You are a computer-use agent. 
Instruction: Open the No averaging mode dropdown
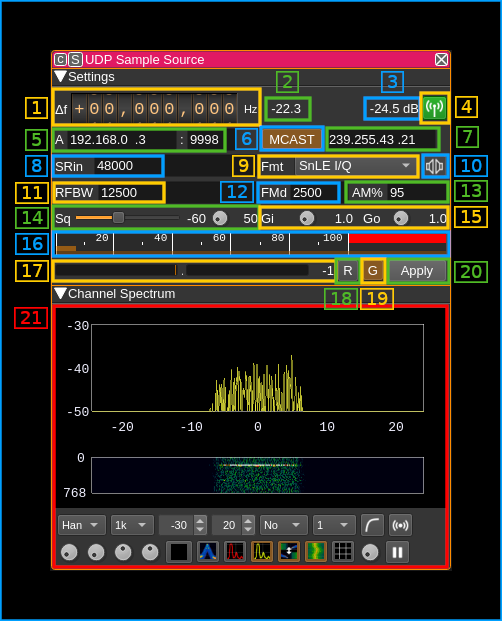283,525
